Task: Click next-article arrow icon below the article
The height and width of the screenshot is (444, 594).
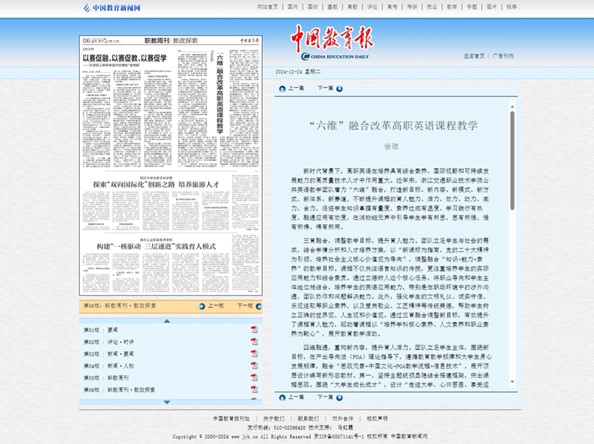Action: [x=339, y=397]
